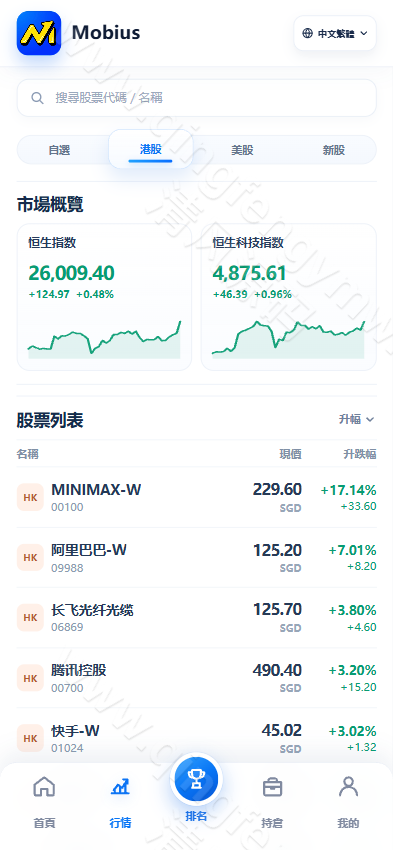Screen dimensions: 393x850
Task: Open the 恒生科技指數 index card chart
Action: 288,297
